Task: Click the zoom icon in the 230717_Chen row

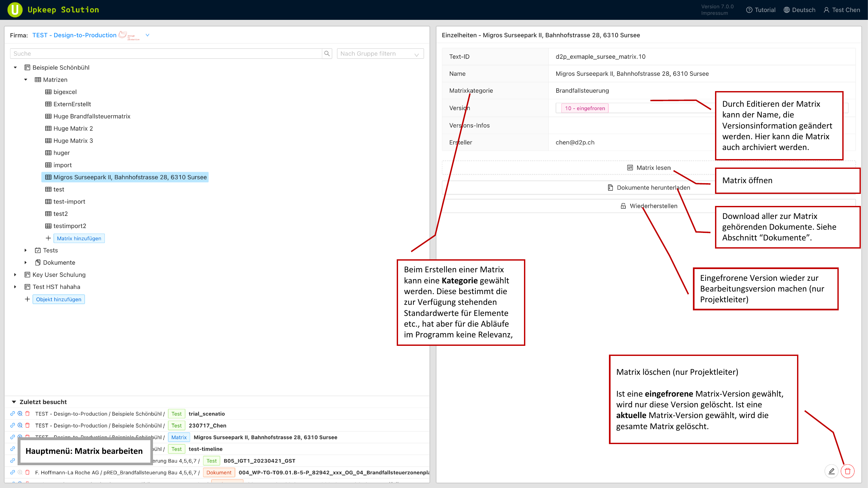Action: click(x=20, y=425)
